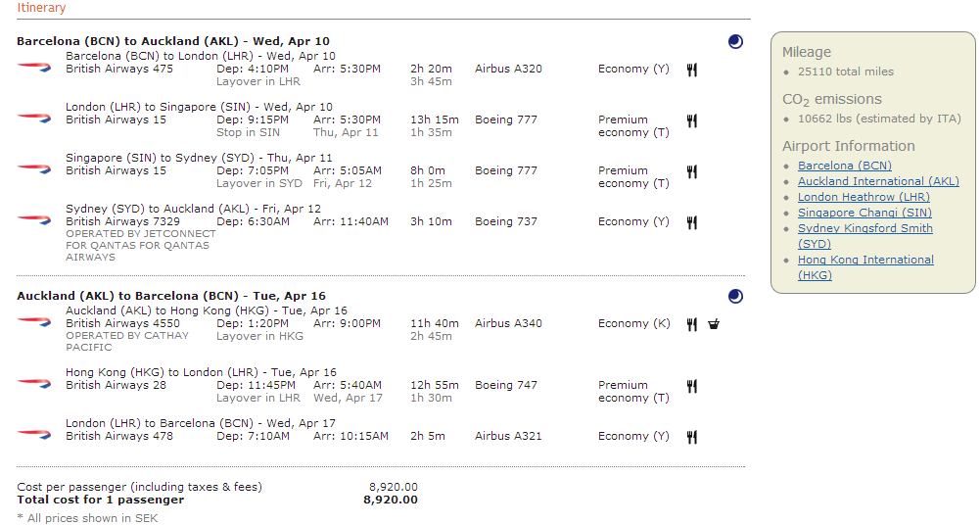Click the overnight moon icon for outbound trip

(735, 42)
